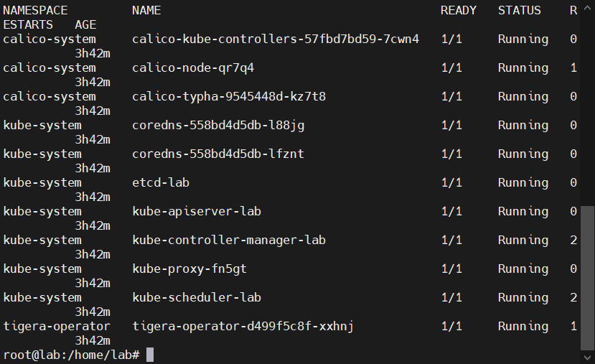Click the tigera-operator-d499f5c8f-xxhnj pod name
This screenshot has height=364, width=595.
[243, 326]
